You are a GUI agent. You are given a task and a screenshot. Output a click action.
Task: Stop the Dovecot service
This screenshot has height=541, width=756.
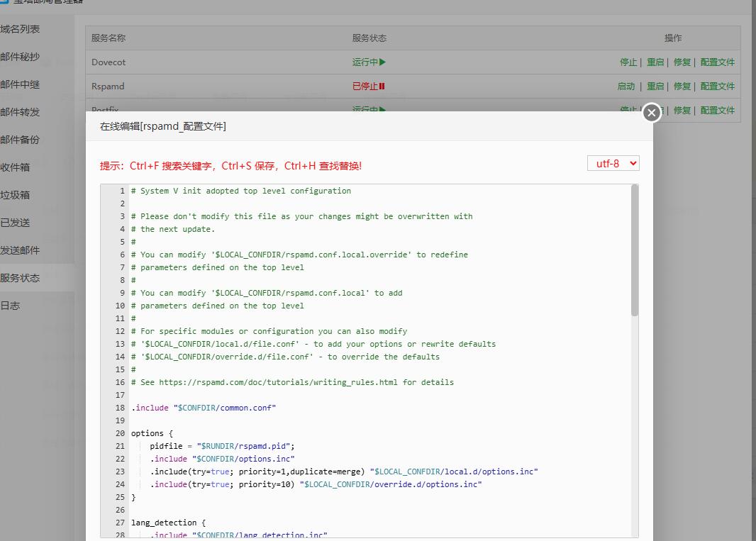click(x=628, y=62)
